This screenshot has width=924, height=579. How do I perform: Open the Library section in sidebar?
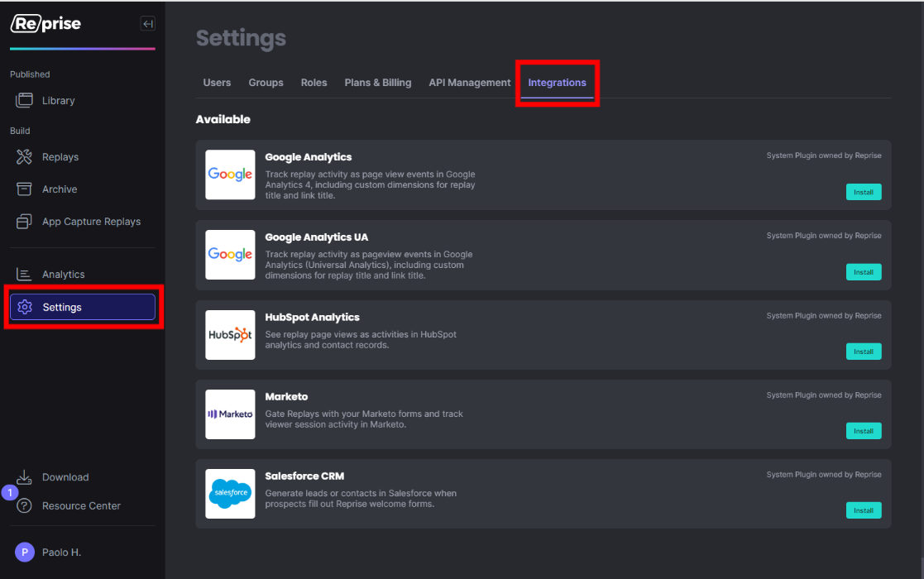(58, 99)
